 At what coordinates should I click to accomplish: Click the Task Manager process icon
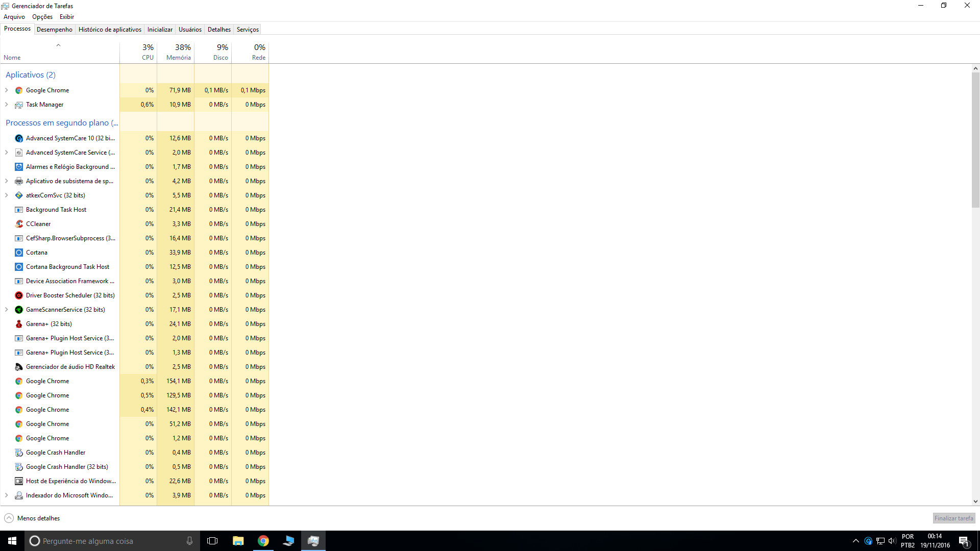(x=19, y=105)
